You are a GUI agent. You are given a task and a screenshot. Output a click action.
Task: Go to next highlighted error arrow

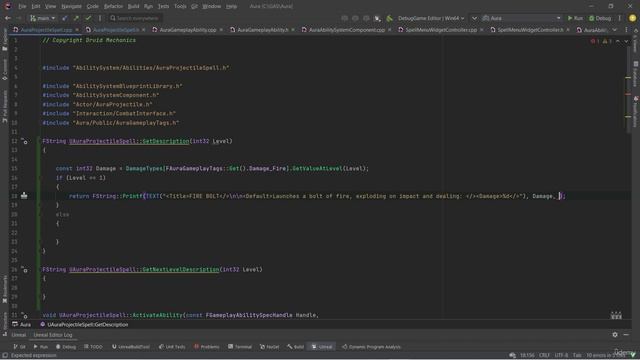[x=627, y=41]
